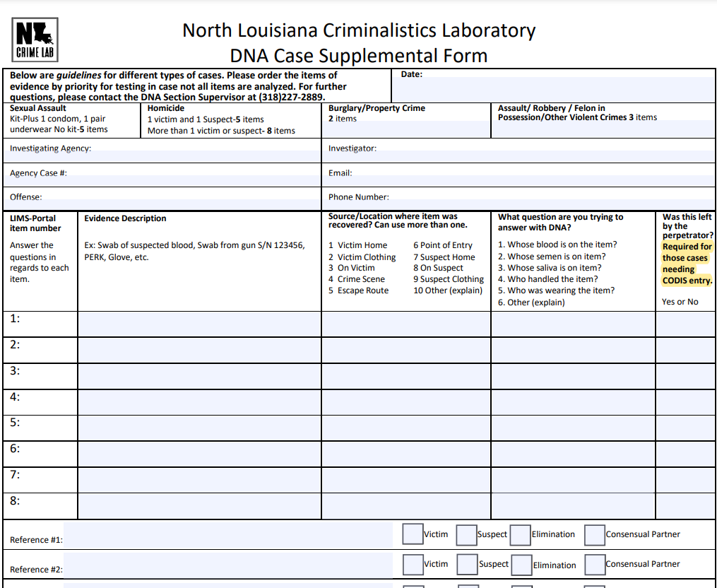Click perpetrator Yes/No field for item 7
Viewport: 717px width, 588px height.
pos(685,480)
